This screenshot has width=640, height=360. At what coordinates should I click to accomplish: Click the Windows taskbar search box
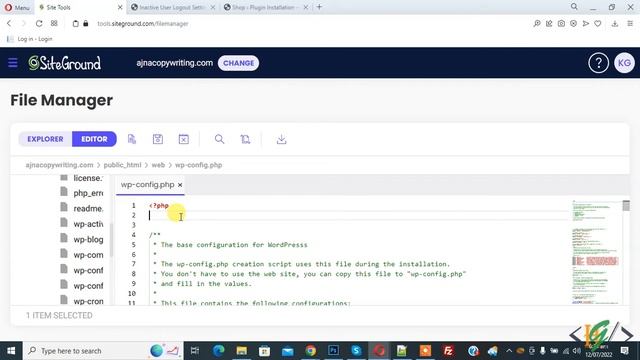(x=103, y=351)
